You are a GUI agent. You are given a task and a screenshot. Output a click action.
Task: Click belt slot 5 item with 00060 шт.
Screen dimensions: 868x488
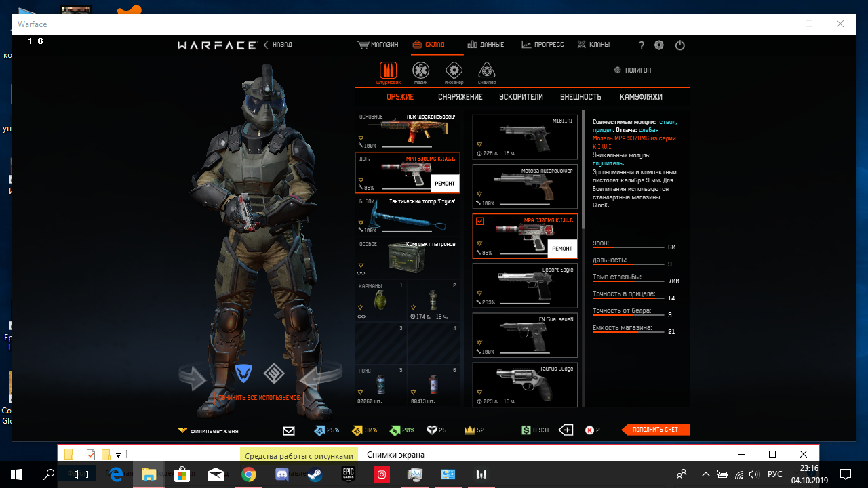coord(380,385)
